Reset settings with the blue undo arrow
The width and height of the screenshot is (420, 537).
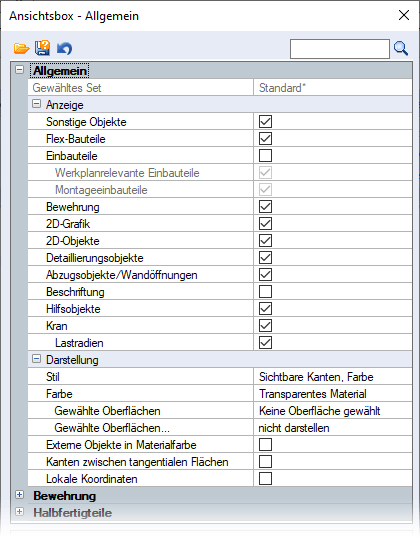click(64, 48)
